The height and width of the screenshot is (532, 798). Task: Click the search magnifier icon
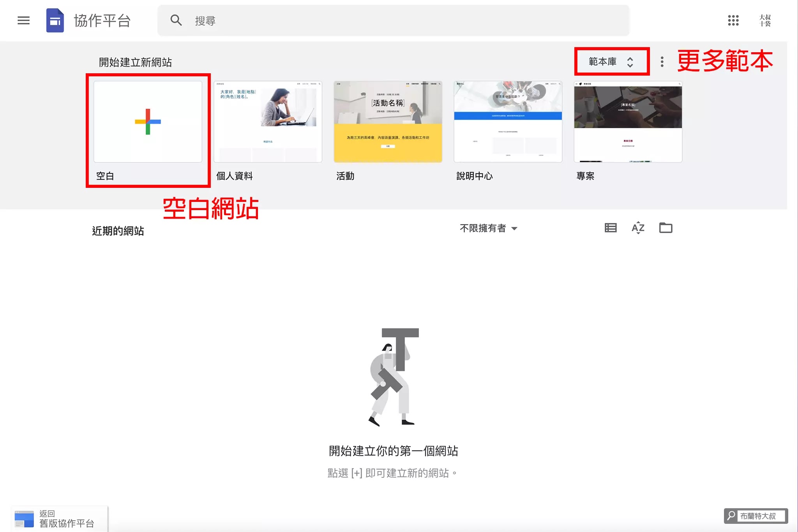(x=176, y=20)
